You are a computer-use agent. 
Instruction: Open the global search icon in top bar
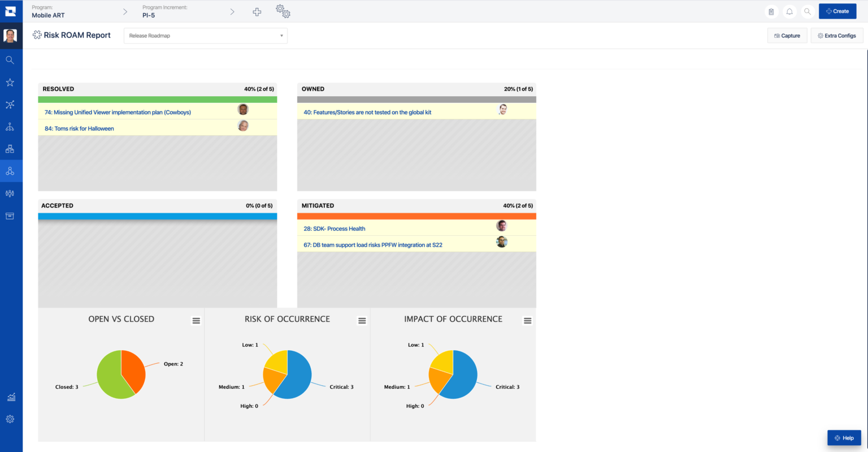tap(808, 11)
